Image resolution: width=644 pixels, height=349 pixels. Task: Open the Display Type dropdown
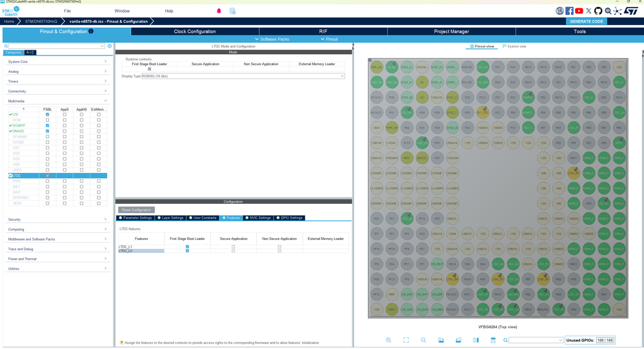[x=243, y=76]
